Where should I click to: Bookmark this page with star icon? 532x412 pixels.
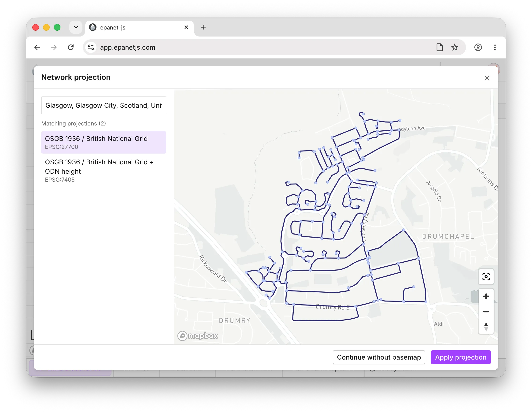pos(454,47)
